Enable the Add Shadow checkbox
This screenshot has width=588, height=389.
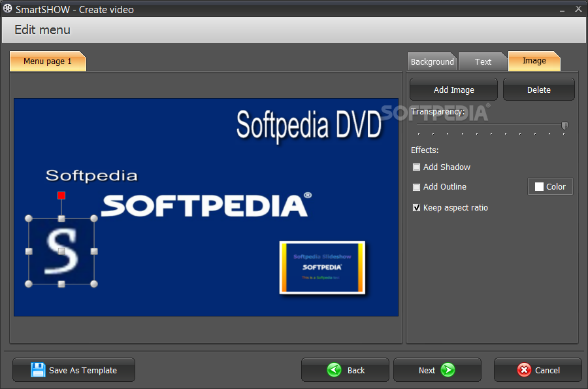(416, 167)
